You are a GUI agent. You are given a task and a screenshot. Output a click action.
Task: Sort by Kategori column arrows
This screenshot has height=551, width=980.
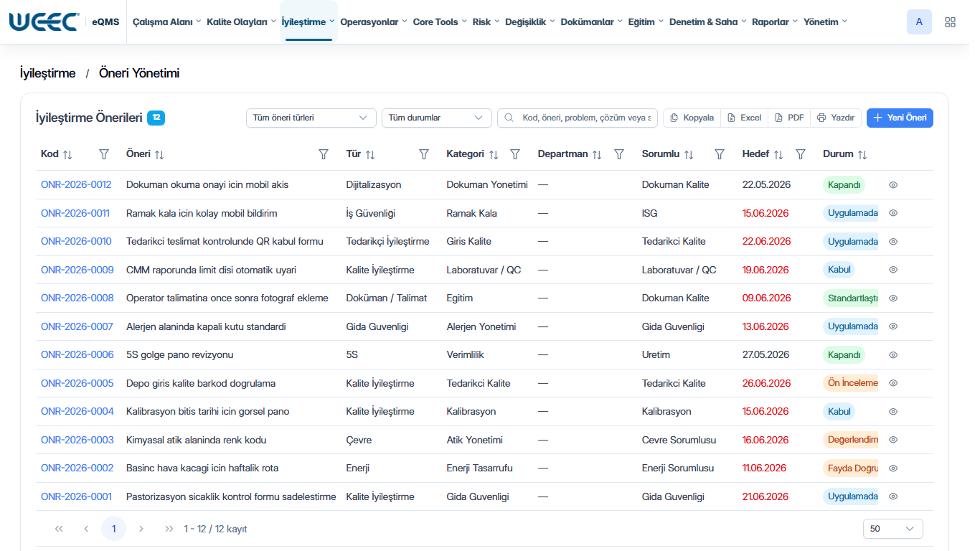tap(494, 154)
